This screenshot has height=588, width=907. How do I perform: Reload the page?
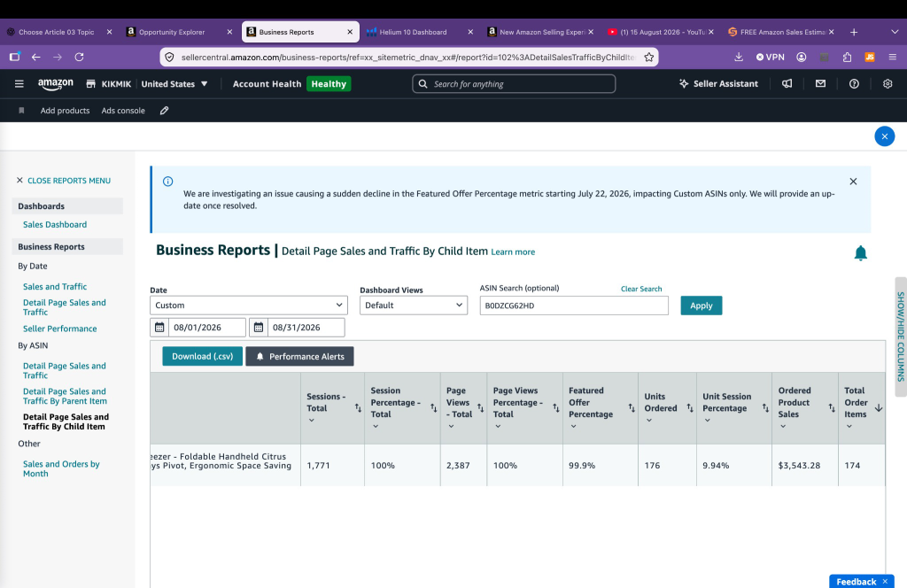pyautogui.click(x=79, y=57)
